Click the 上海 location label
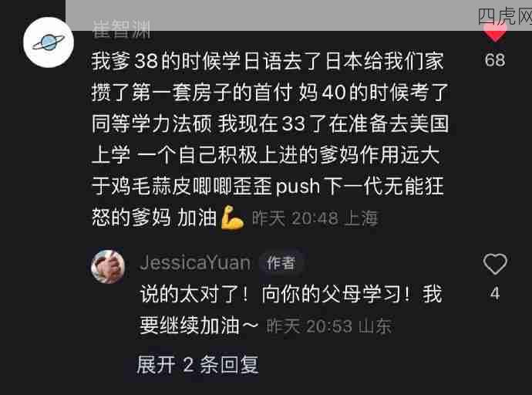 361,218
